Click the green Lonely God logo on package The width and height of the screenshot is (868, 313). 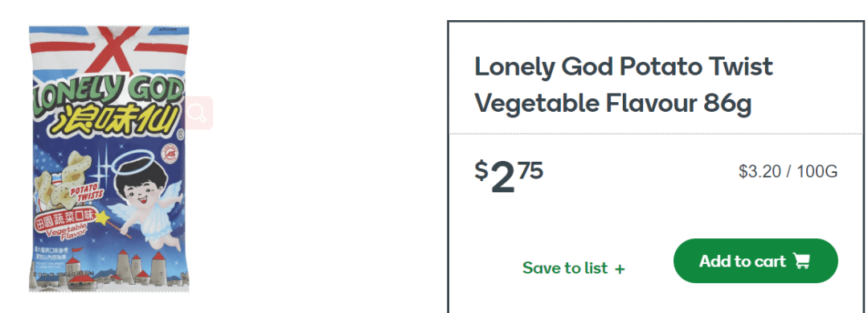(108, 90)
